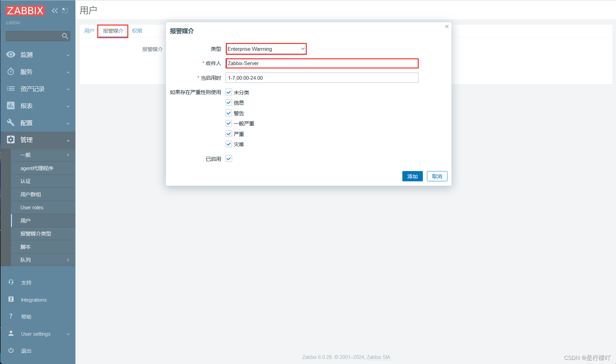Expand the User settings chevron
The width and height of the screenshot is (616, 364).
tap(68, 334)
